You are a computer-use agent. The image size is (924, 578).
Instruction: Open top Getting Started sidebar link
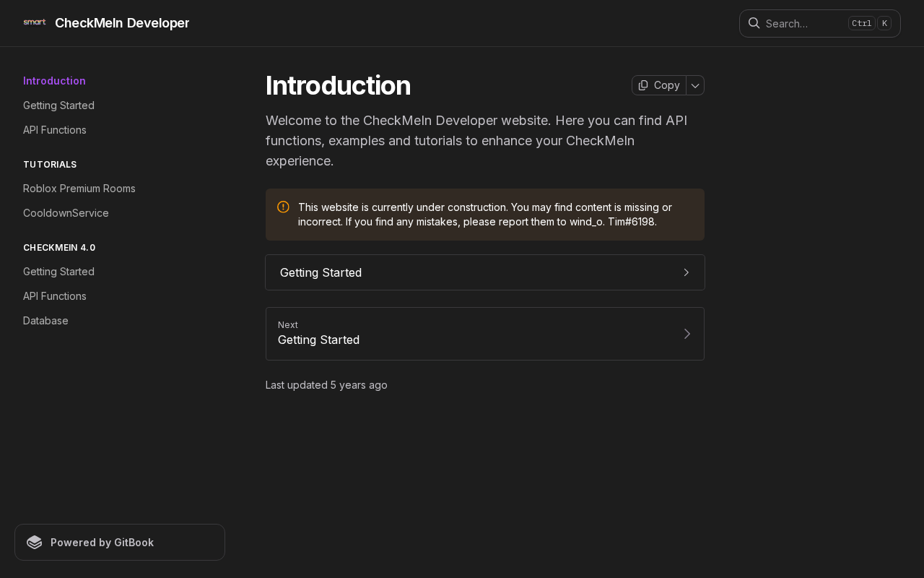click(x=58, y=105)
